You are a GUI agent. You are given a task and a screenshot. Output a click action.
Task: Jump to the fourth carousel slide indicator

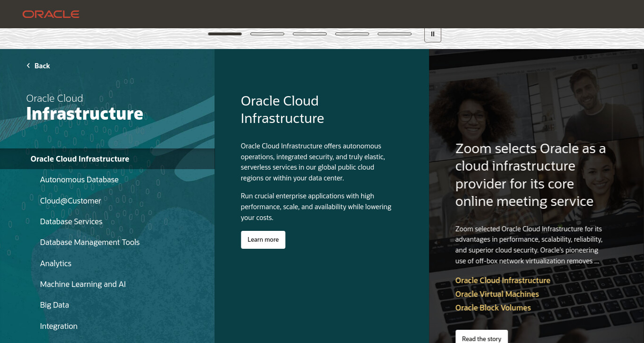(x=352, y=34)
